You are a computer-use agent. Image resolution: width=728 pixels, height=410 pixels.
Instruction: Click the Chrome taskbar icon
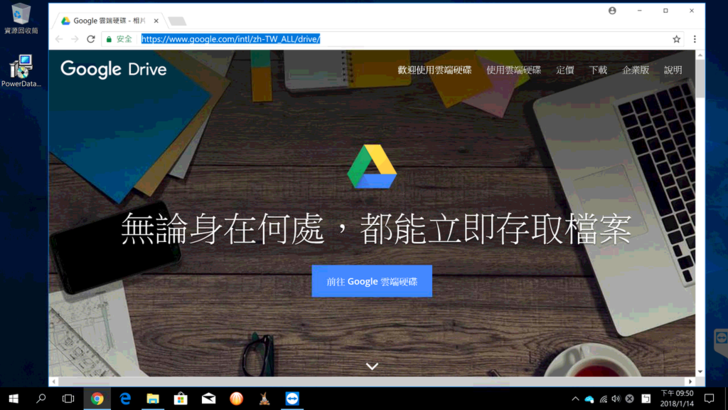[97, 399]
